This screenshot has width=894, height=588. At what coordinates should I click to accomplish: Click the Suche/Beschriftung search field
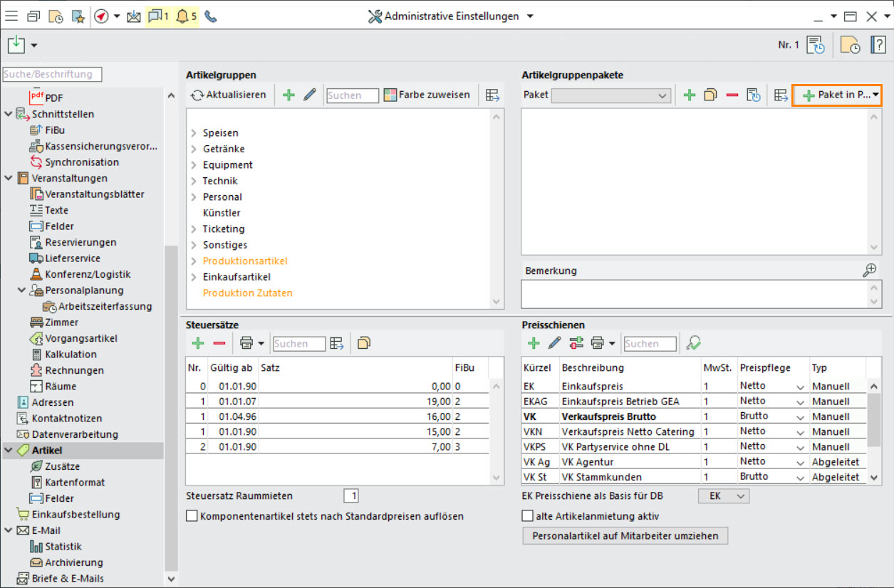point(53,74)
